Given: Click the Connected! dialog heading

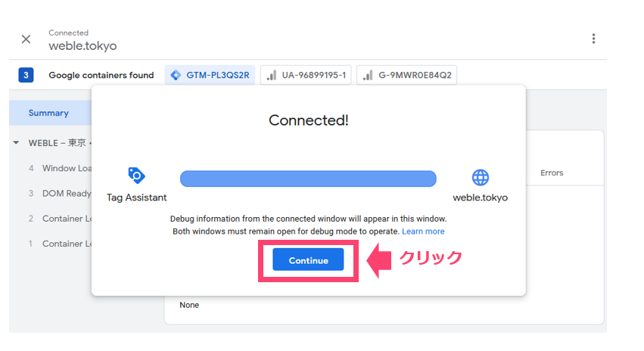Looking at the screenshot, I should [x=309, y=120].
